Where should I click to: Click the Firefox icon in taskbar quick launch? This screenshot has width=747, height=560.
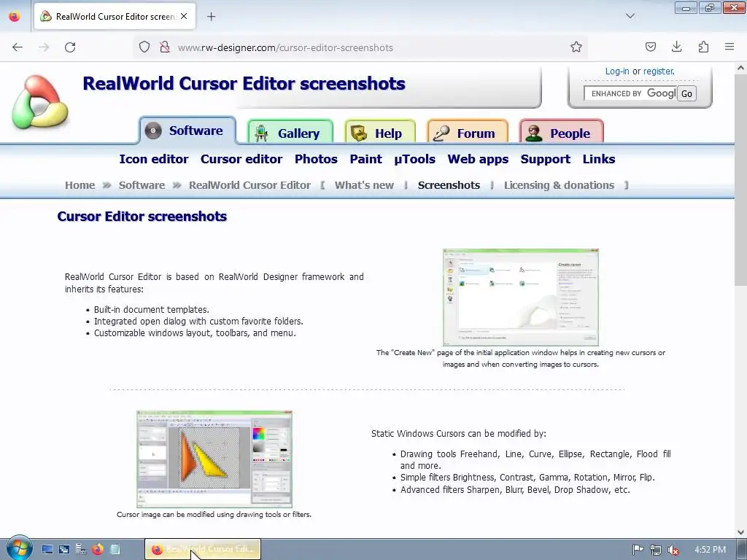point(98,549)
